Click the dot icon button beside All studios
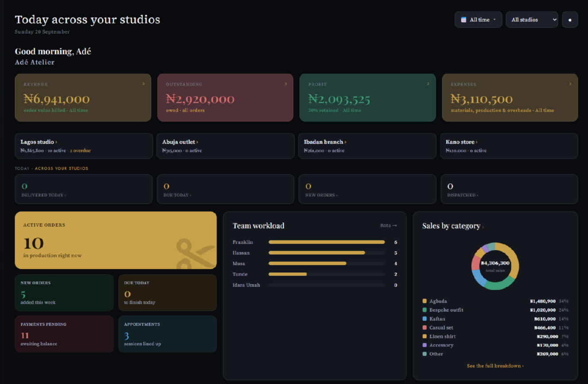Screen dimensions: 588x384 pyautogui.click(x=570, y=20)
